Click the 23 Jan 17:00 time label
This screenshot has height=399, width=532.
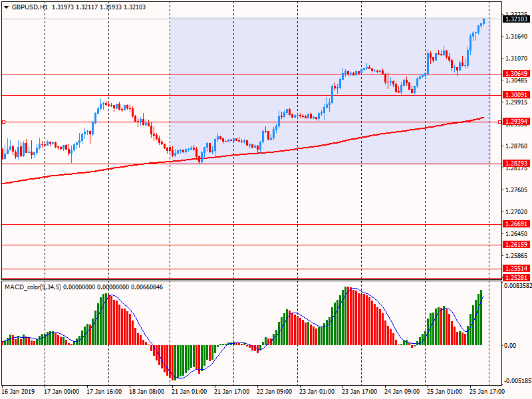click(359, 391)
